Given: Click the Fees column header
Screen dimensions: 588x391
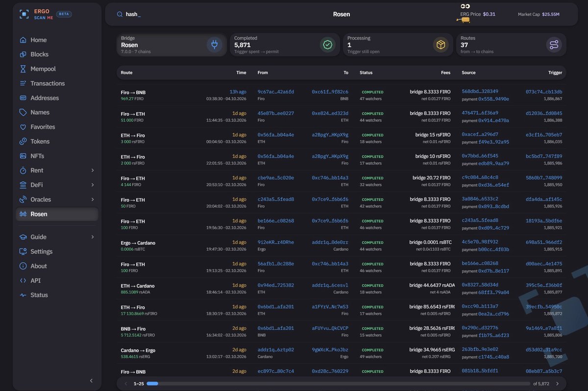Looking at the screenshot, I should [445, 73].
